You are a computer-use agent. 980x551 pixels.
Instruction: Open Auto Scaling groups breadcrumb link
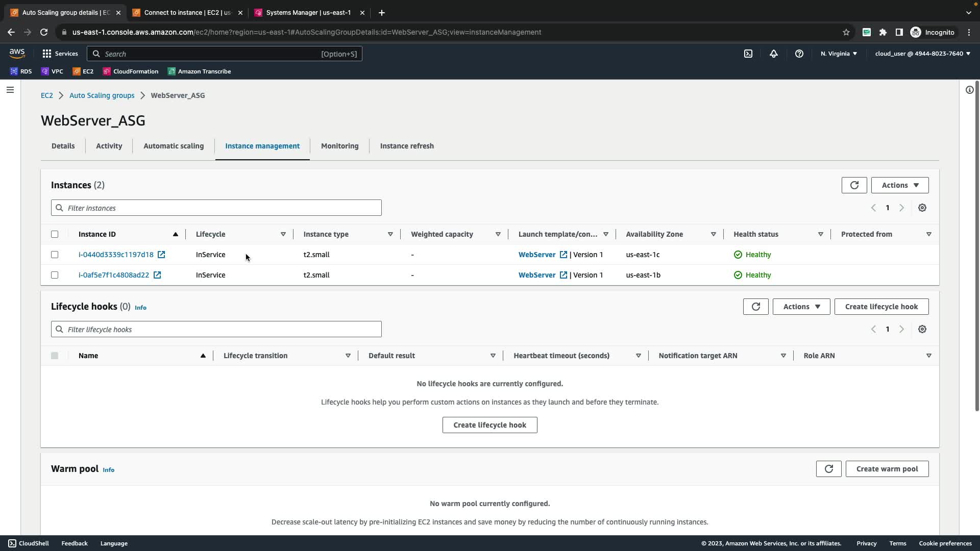(102, 95)
